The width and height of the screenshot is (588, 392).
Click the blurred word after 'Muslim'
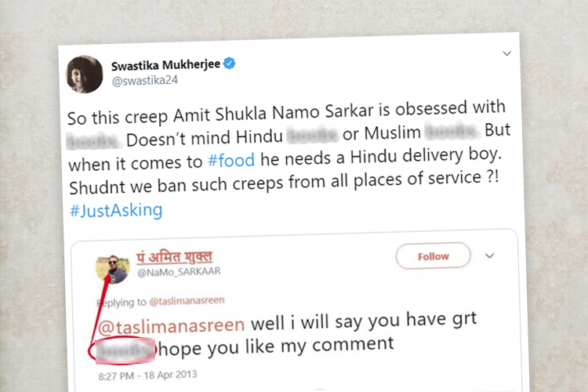click(452, 132)
